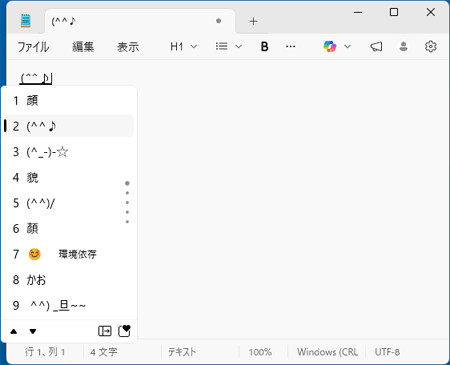Click the UTF-8 encoding indicator
Screen dimensions: 450x365
pos(387,352)
